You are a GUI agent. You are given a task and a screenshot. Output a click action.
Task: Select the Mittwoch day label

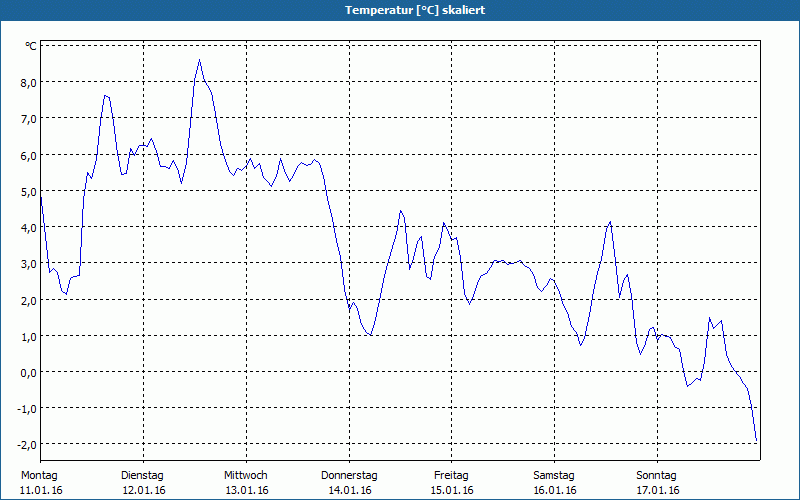(x=245, y=475)
